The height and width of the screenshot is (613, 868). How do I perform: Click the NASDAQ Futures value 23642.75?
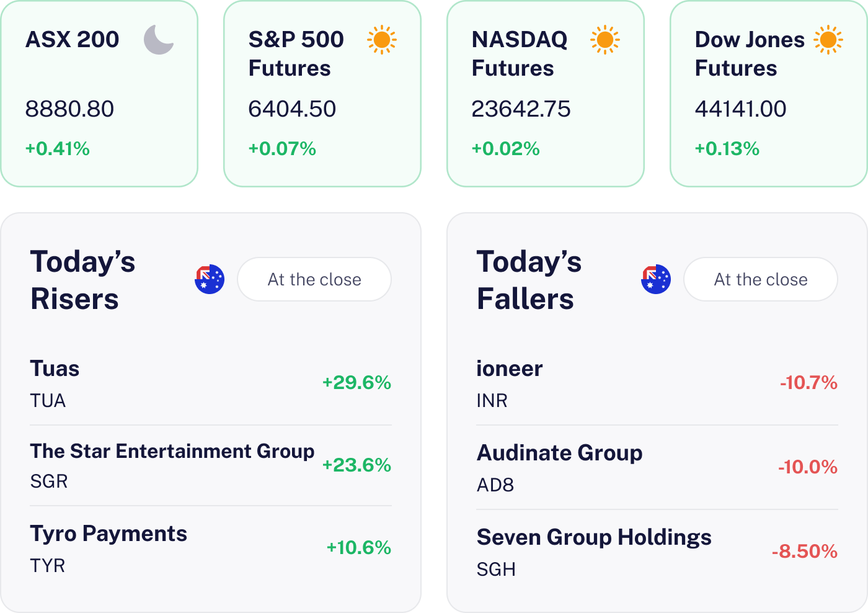coord(521,109)
